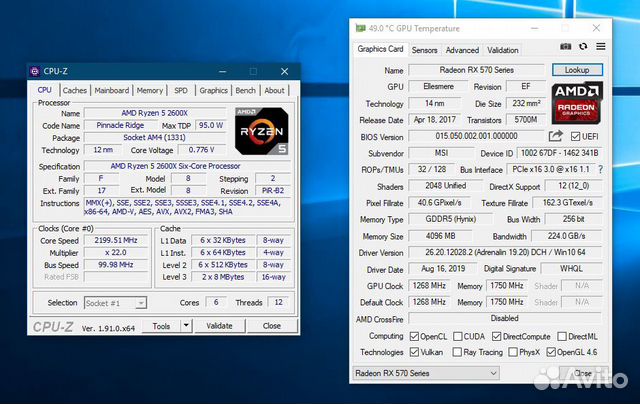640x404 pixels.
Task: Click the Code Name value Pinnacle Ridge
Action: click(120, 125)
